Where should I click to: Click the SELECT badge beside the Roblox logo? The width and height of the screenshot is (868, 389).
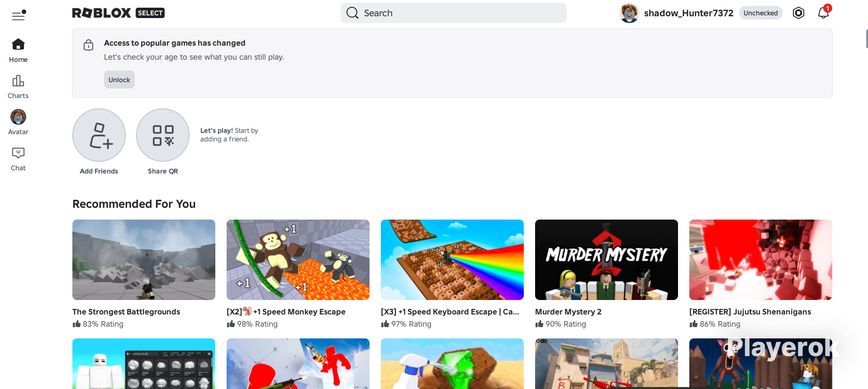coord(150,13)
